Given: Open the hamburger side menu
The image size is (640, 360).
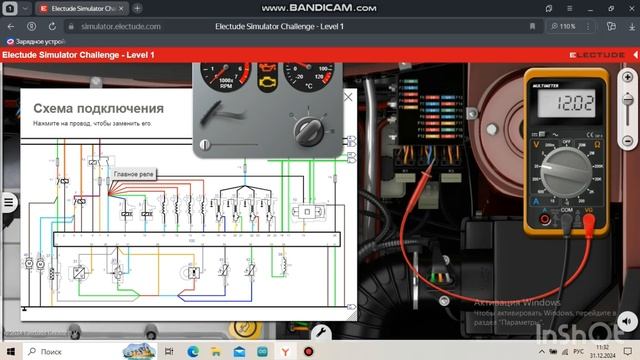Looking at the screenshot, I should coord(9,202).
